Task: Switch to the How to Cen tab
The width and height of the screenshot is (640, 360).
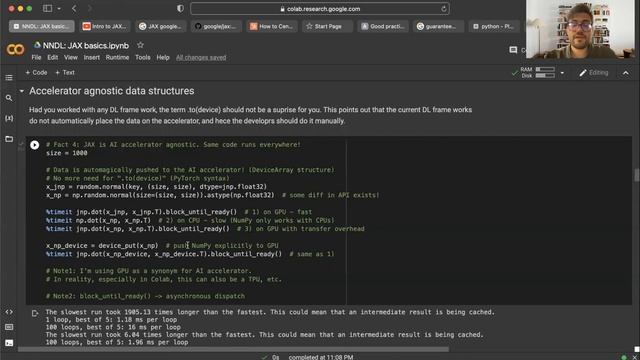Action: pyautogui.click(x=272, y=26)
